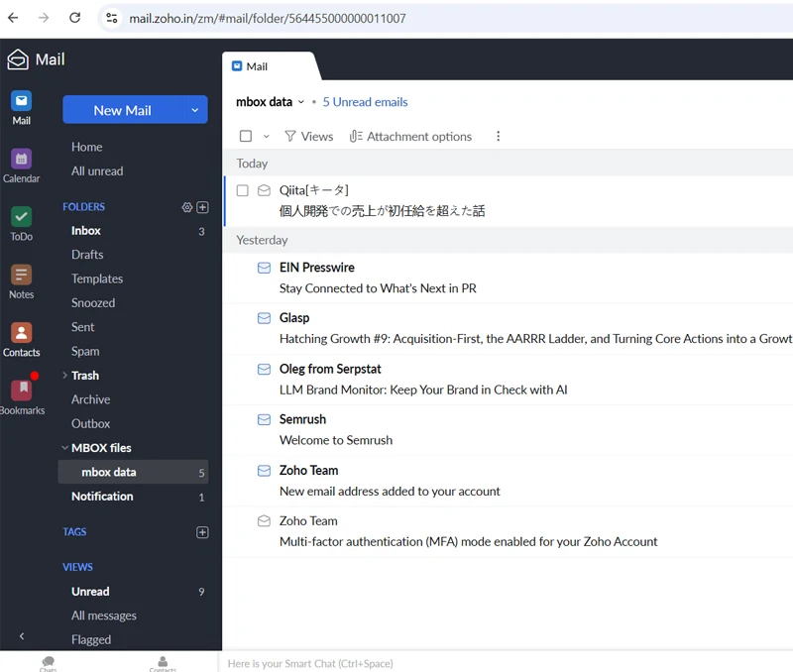793x672 pixels.
Task: Click the folder settings gear icon
Action: point(186,207)
